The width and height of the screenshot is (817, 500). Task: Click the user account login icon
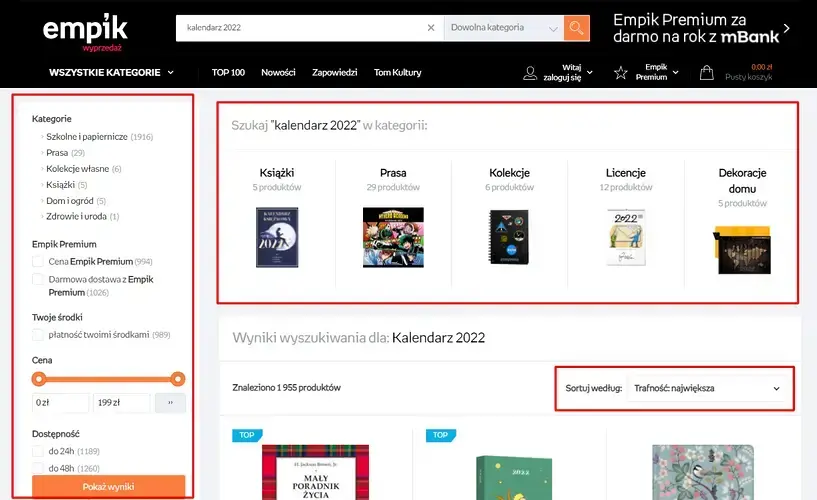[x=530, y=73]
